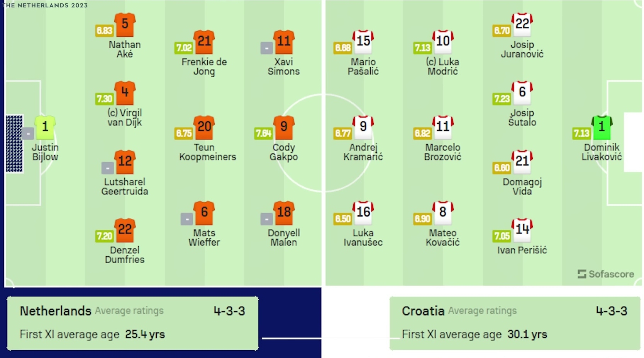Image resolution: width=644 pixels, height=358 pixels.
Task: Click Mateo Kovačić's number 8 shirt
Action: click(443, 213)
